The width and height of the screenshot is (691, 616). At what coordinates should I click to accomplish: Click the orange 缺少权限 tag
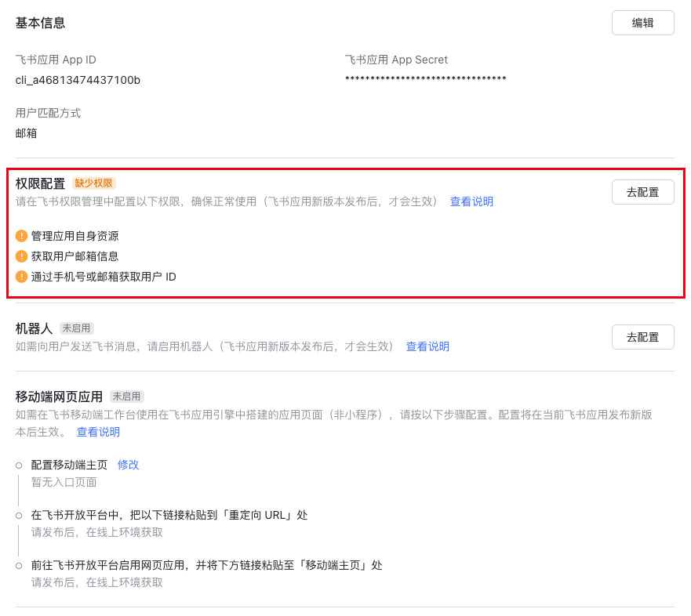(x=94, y=183)
